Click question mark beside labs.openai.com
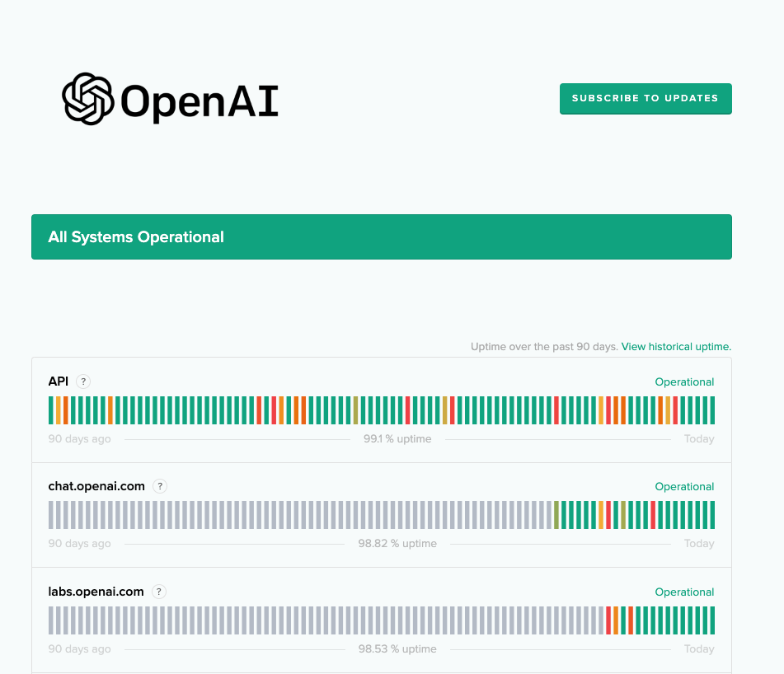Screen dimensions: 784x674 [x=159, y=592]
